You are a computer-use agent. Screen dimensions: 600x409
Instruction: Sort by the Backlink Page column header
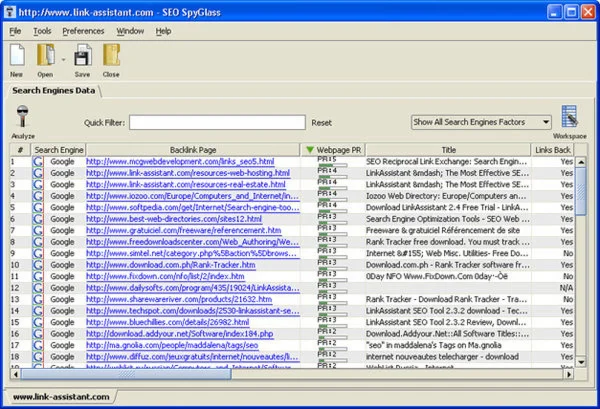click(193, 149)
